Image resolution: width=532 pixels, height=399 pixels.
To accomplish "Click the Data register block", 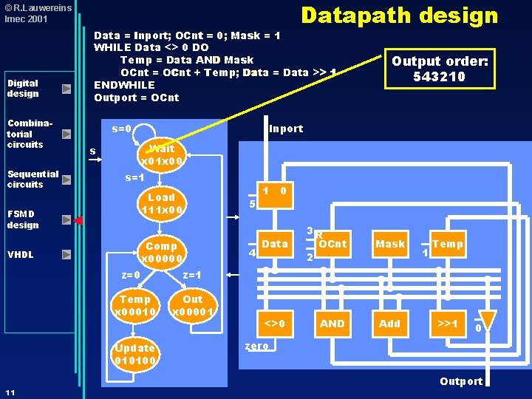I will point(275,245).
